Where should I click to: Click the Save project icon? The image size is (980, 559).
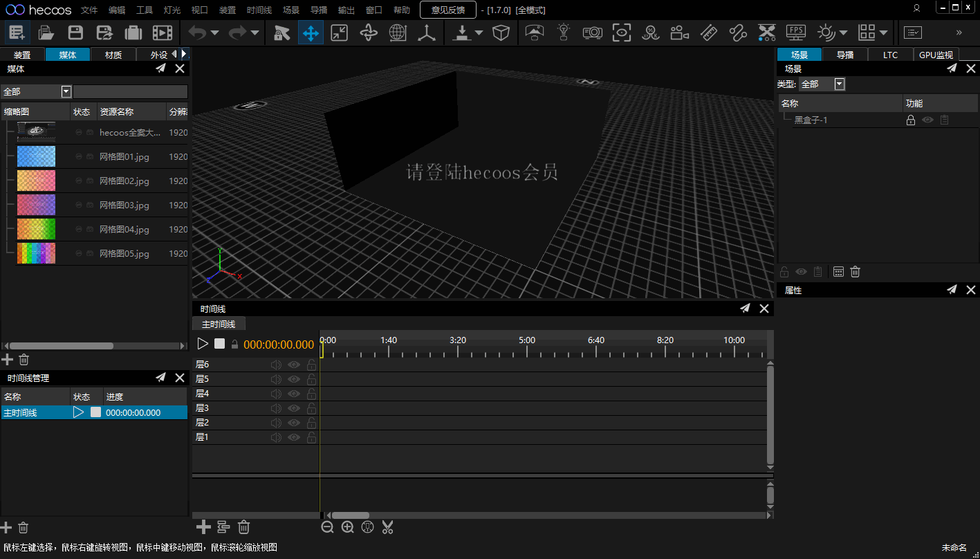[75, 33]
